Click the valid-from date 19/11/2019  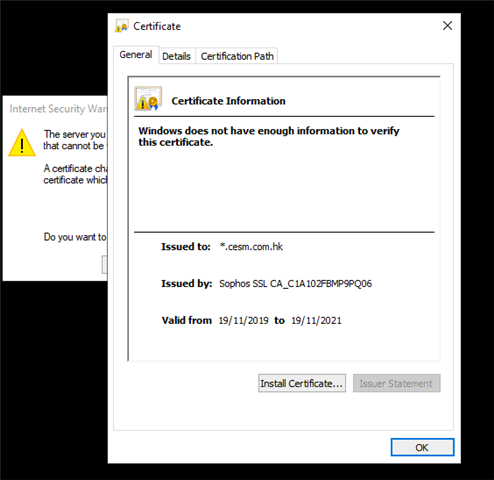point(244,321)
